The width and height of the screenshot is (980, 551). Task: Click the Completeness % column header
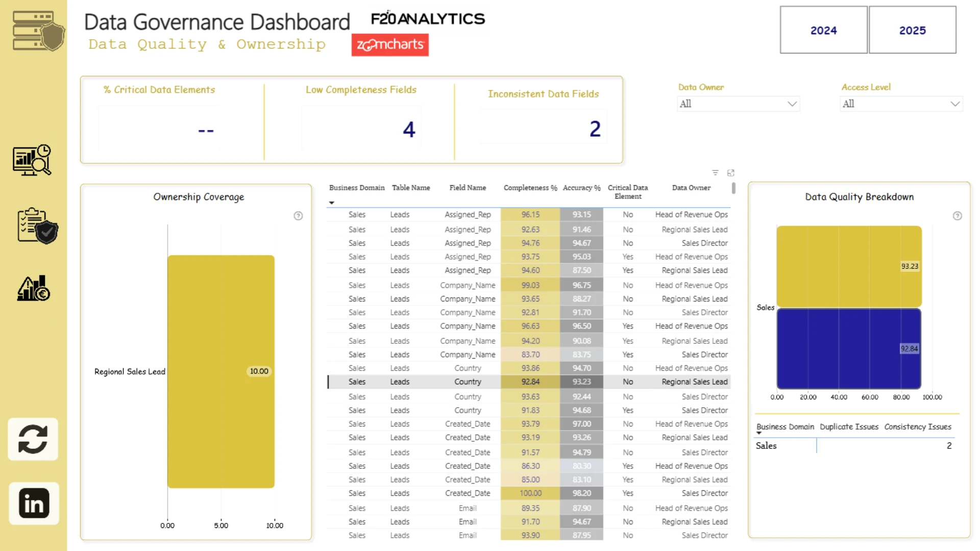coord(530,188)
